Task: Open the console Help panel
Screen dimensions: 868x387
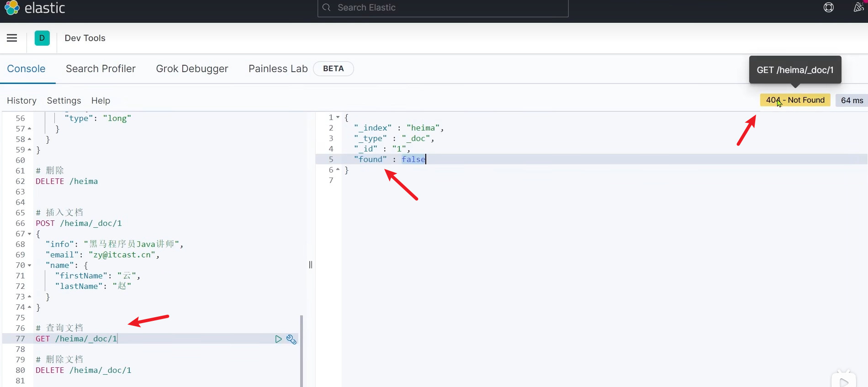Action: (101, 100)
